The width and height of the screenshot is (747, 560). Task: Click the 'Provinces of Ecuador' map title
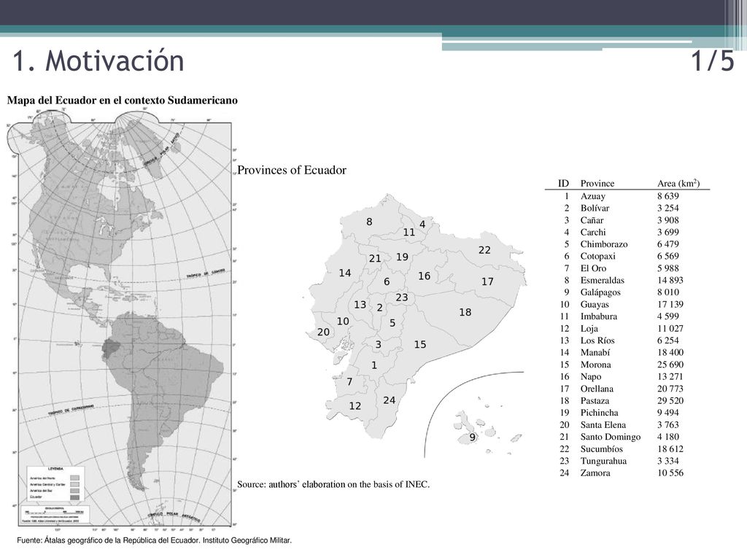click(292, 170)
